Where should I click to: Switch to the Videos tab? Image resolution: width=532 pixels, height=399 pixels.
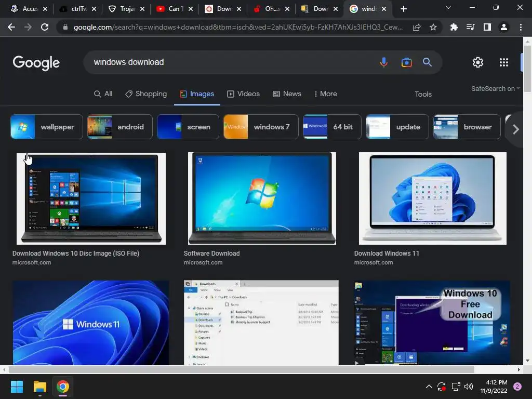point(243,94)
